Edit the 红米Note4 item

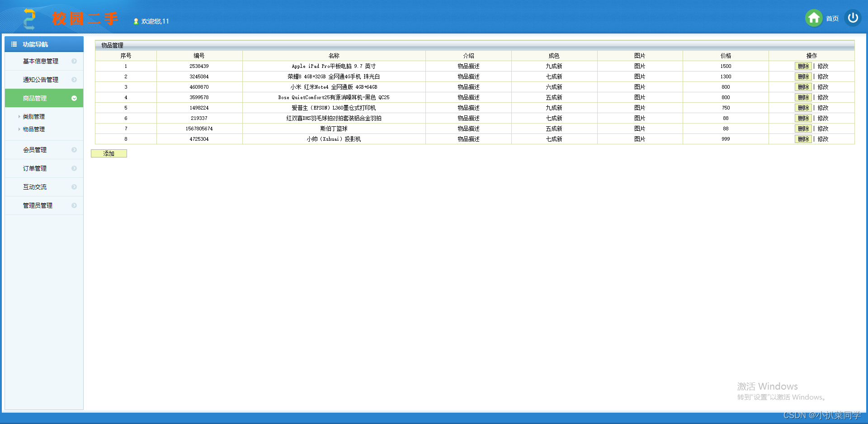coord(823,87)
